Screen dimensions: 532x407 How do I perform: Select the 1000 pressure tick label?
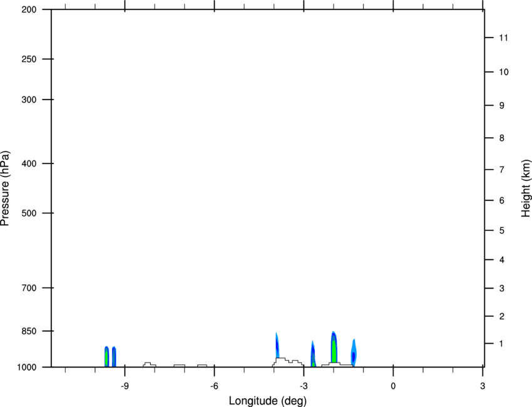pos(26,367)
